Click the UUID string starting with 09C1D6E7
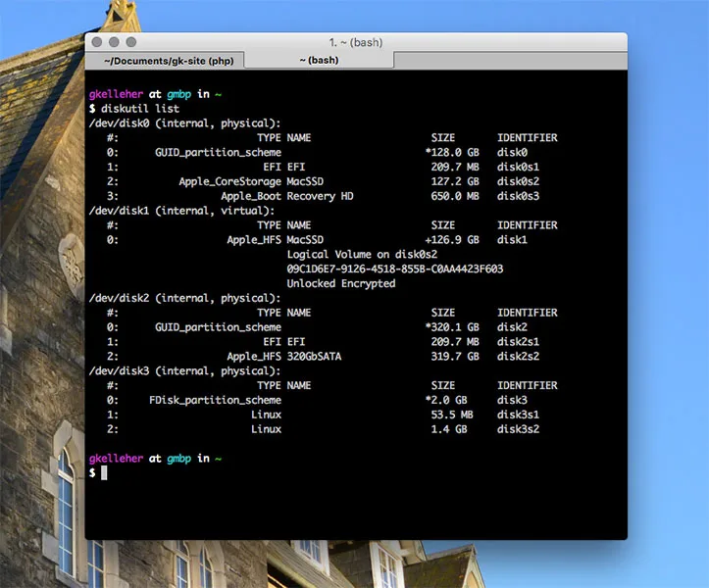Image resolution: width=709 pixels, height=588 pixels. (394, 269)
